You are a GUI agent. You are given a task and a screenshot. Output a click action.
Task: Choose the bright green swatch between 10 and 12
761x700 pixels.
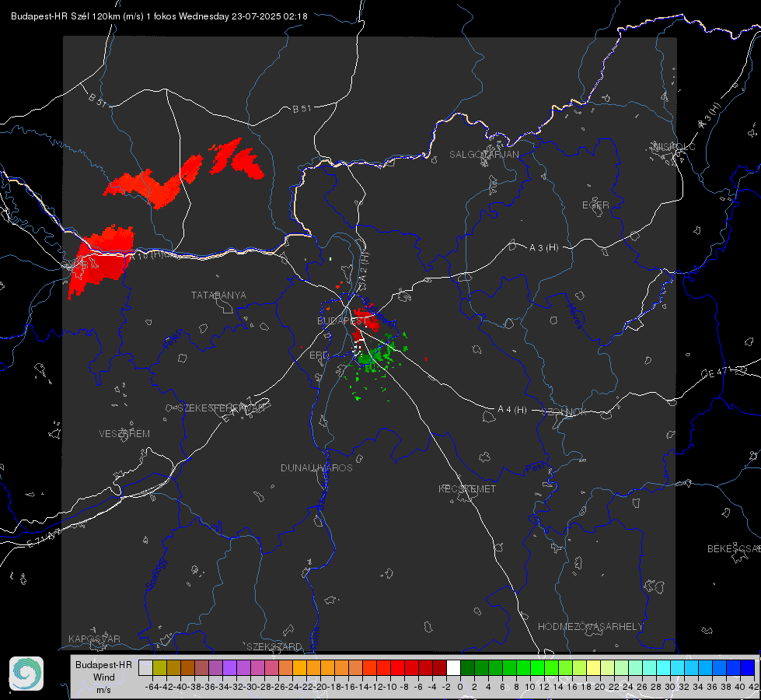[x=537, y=668]
